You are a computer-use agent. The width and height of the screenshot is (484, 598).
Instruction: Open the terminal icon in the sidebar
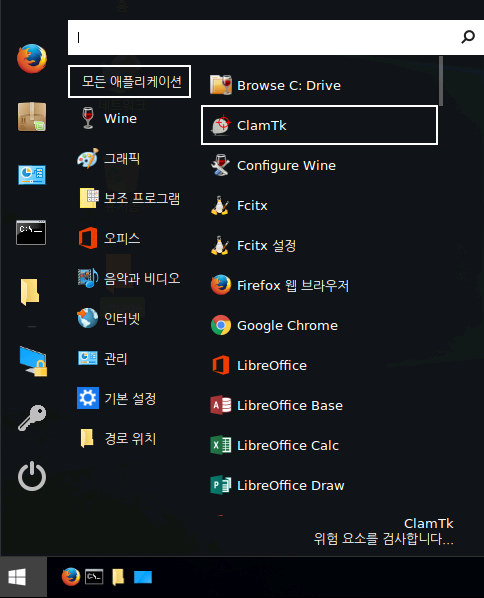tap(31, 232)
